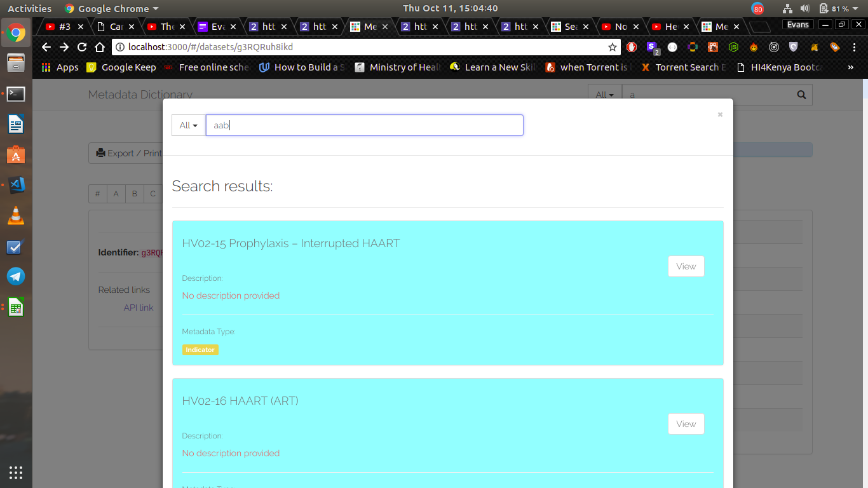Image resolution: width=868 pixels, height=488 pixels.
Task: Open Chrome launcher in Ubuntu dock
Action: click(x=16, y=33)
